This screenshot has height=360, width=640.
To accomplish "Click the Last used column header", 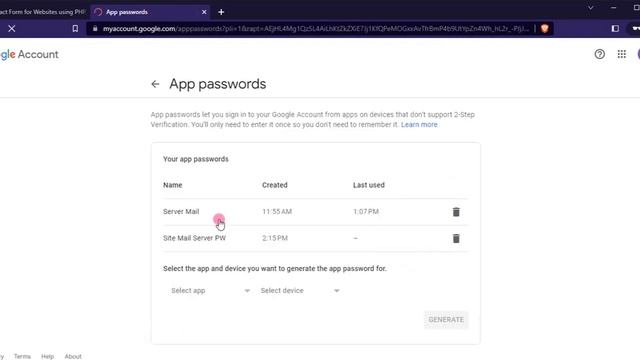I will 369,185.
